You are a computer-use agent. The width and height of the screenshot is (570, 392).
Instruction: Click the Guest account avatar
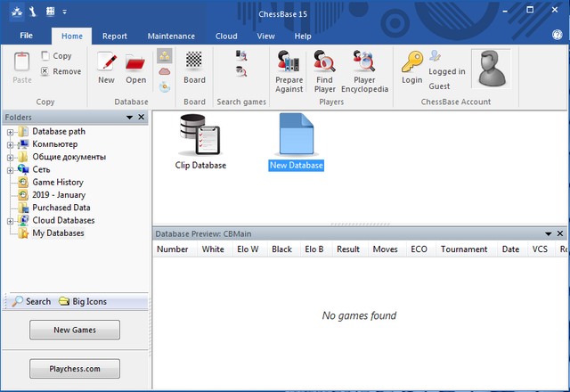coord(491,69)
